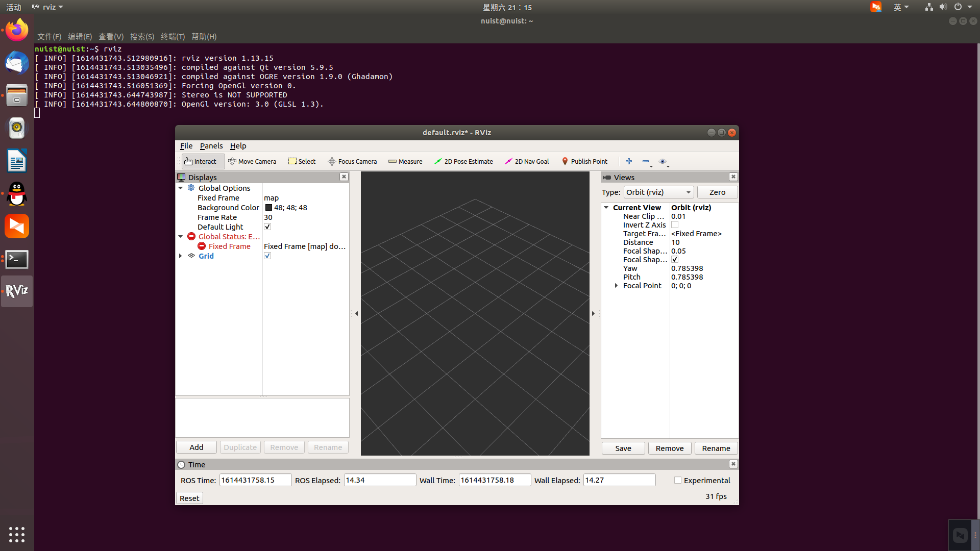Click the ROS Time input field
Image resolution: width=980 pixels, height=551 pixels.
[x=254, y=480]
